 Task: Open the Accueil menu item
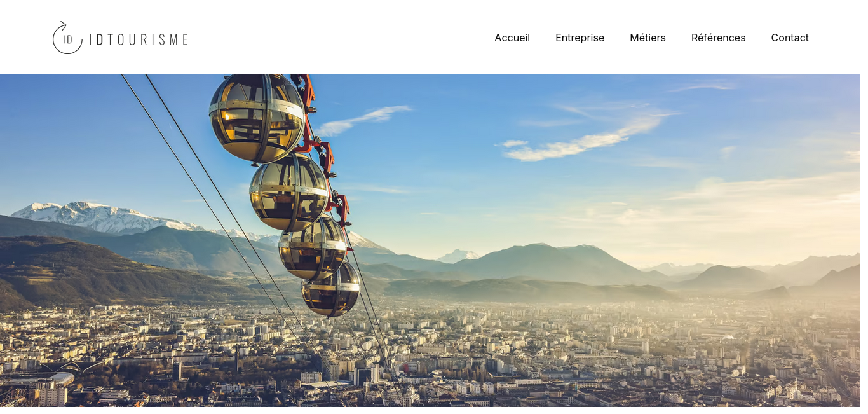(512, 38)
